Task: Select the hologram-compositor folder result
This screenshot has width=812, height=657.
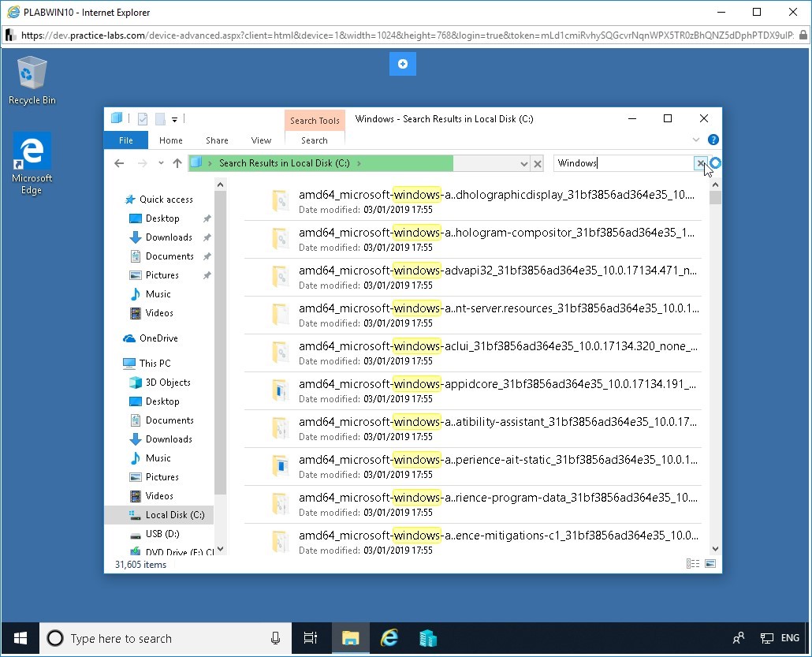Action: point(473,240)
